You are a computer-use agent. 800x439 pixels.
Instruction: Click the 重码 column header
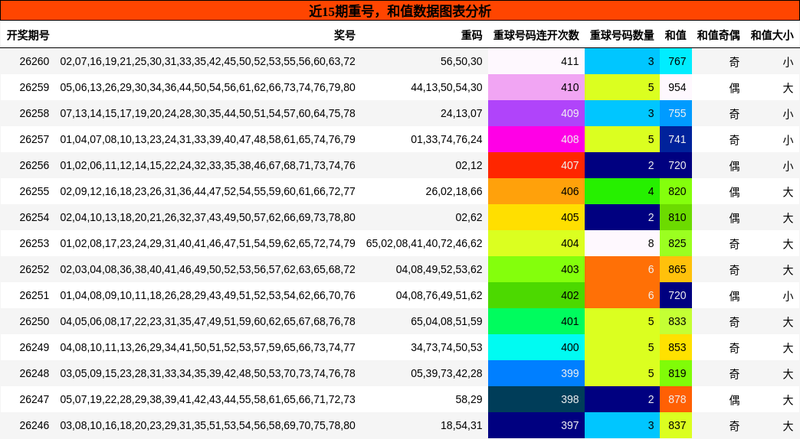pos(471,35)
